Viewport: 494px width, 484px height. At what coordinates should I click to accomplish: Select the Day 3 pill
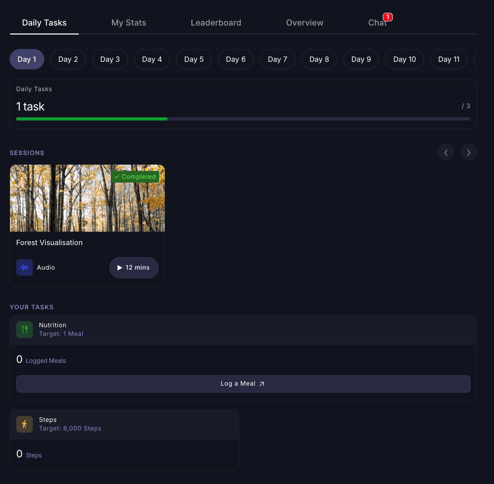pyautogui.click(x=110, y=59)
